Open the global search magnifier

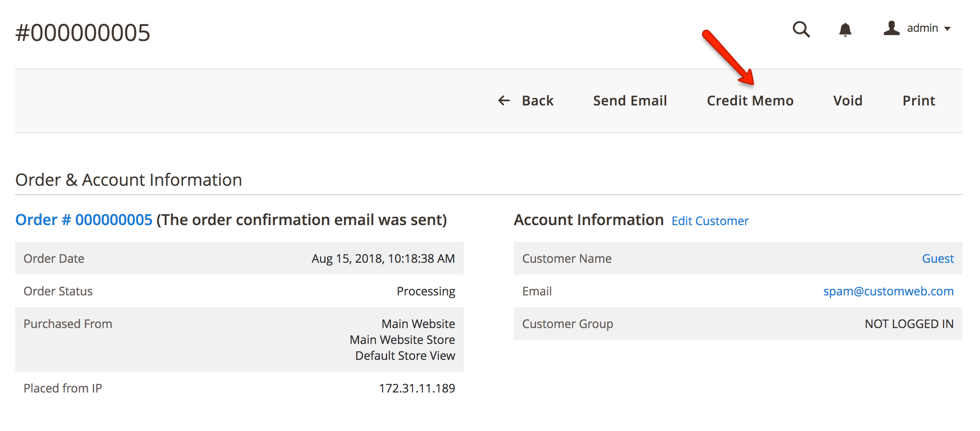point(801,29)
